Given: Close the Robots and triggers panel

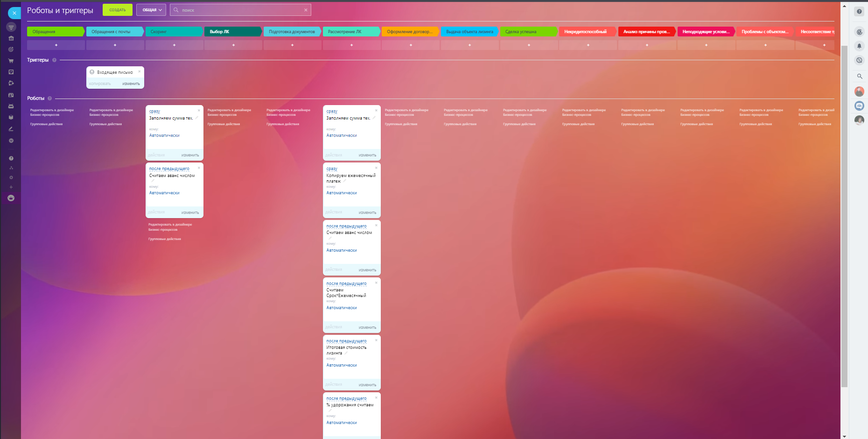Looking at the screenshot, I should 14,13.
